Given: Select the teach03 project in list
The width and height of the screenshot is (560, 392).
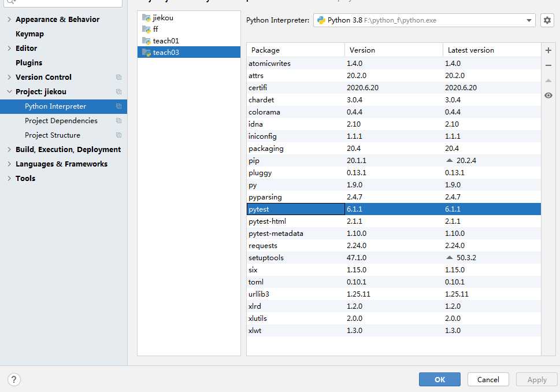Looking at the screenshot, I should click(x=189, y=52).
